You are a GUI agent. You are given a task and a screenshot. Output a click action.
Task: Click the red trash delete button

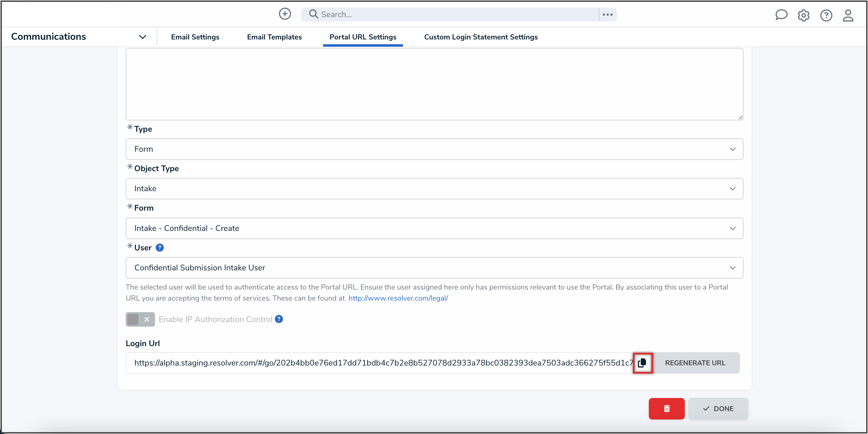click(x=666, y=408)
